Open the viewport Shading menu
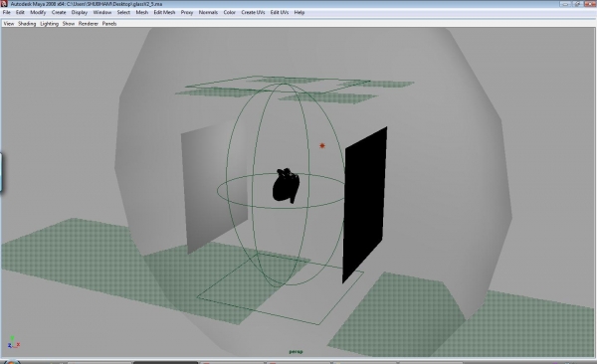The height and width of the screenshot is (364, 597). (x=27, y=24)
